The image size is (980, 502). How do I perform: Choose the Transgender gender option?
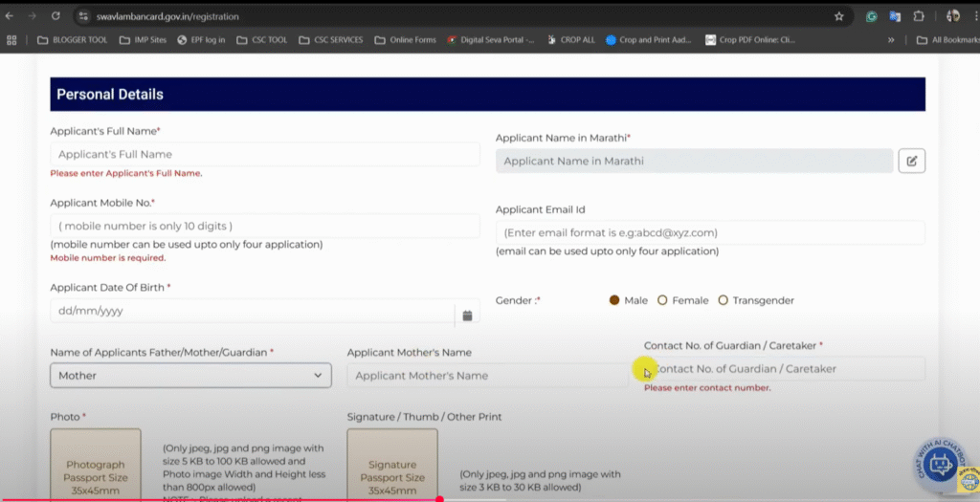724,300
